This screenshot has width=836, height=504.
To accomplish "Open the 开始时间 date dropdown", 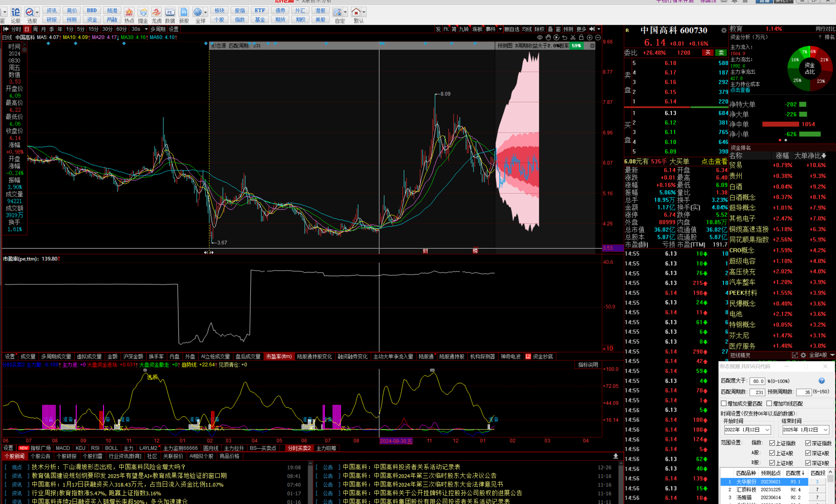I will point(767,430).
